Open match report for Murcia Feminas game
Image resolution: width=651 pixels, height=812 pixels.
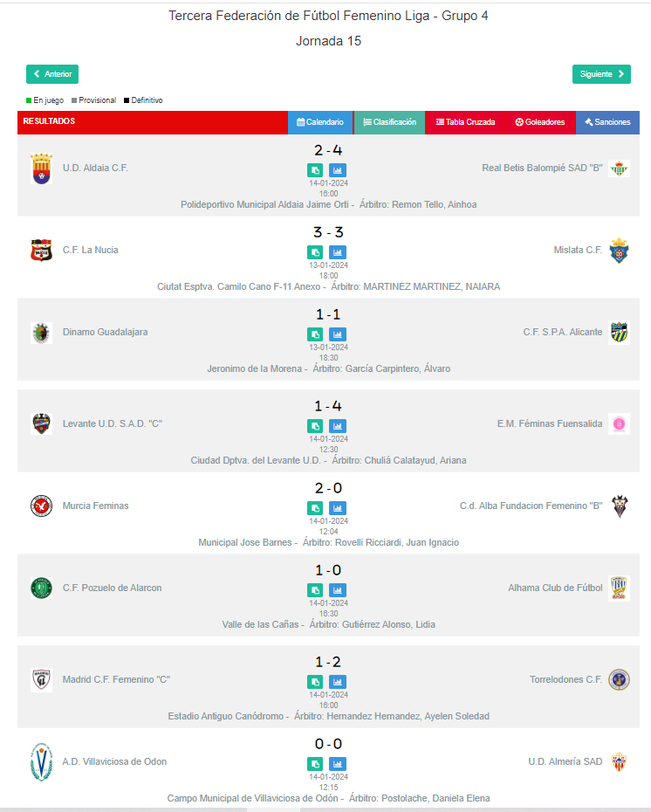point(315,508)
